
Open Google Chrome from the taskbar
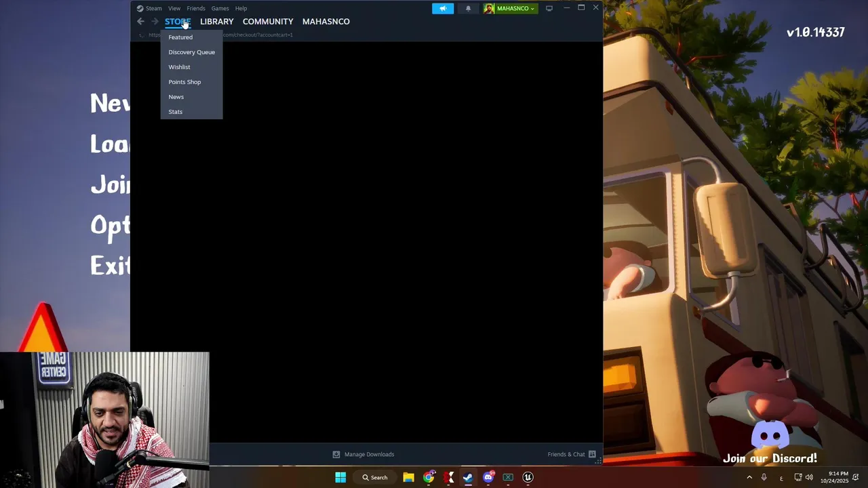coord(429,477)
